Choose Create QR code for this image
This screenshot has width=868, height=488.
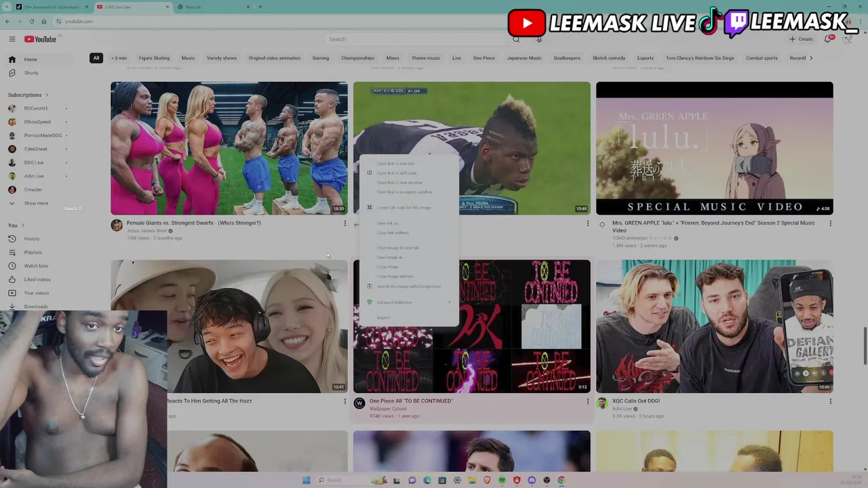[409, 207]
